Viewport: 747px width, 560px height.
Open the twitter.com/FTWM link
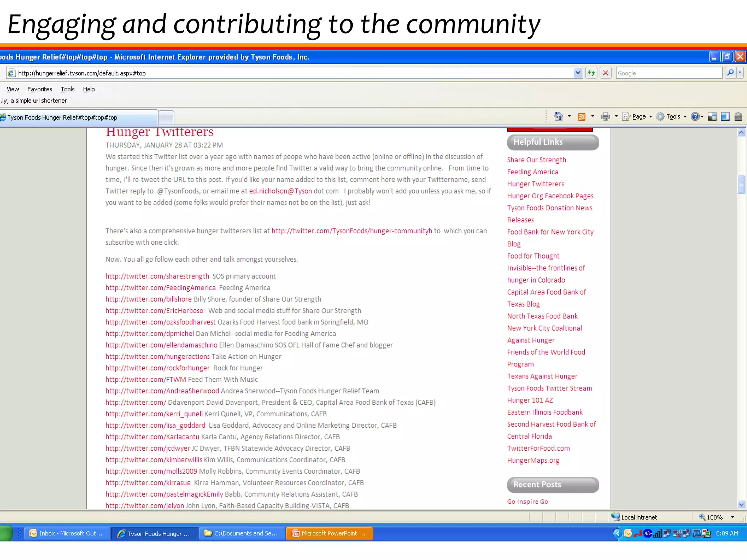tap(146, 379)
